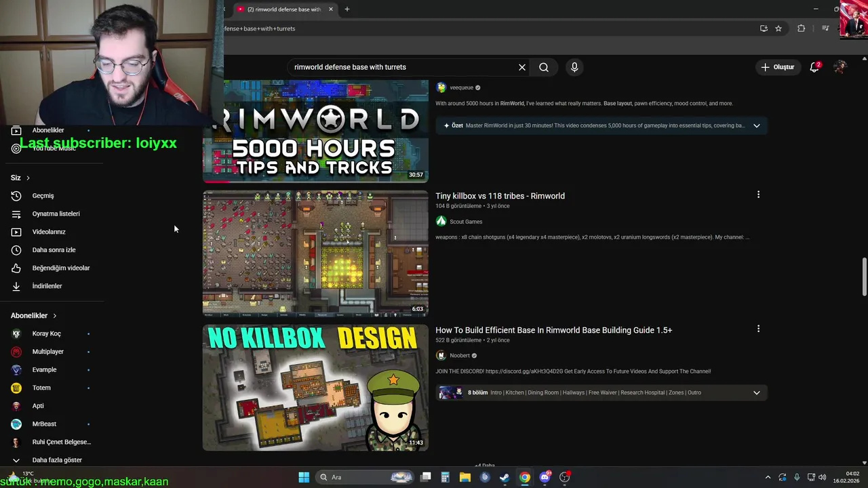Open Scout Games channel name

[x=466, y=222]
